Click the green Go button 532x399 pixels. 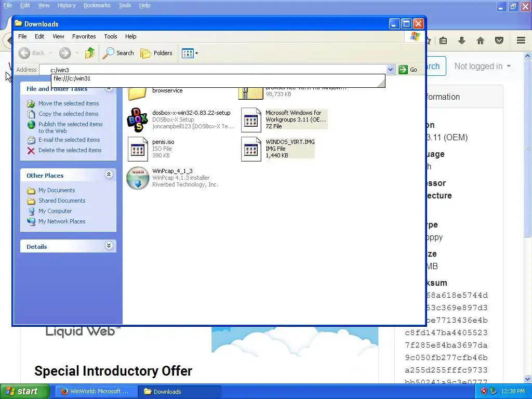click(408, 70)
